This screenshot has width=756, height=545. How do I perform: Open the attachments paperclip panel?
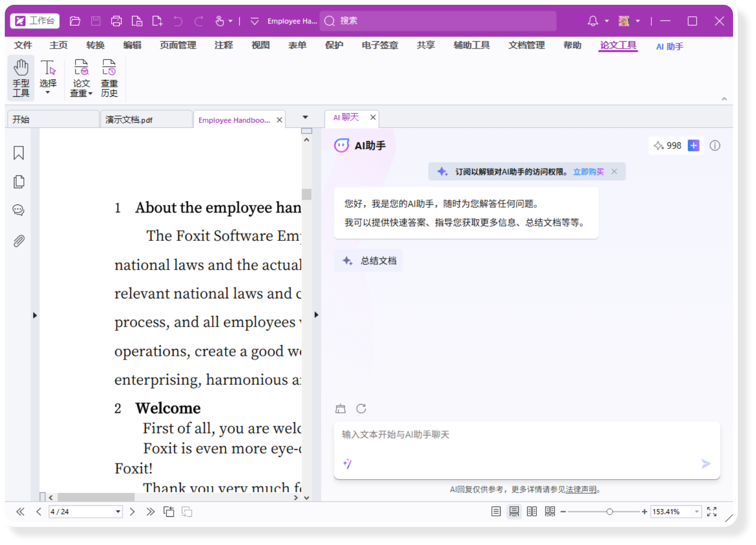click(19, 240)
